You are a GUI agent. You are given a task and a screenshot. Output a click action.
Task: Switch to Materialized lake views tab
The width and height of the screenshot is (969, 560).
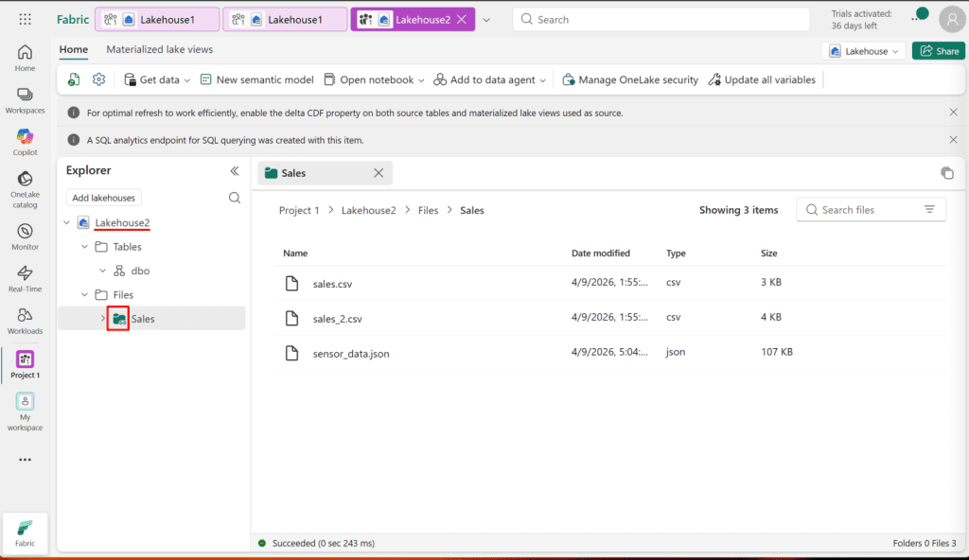tap(159, 49)
